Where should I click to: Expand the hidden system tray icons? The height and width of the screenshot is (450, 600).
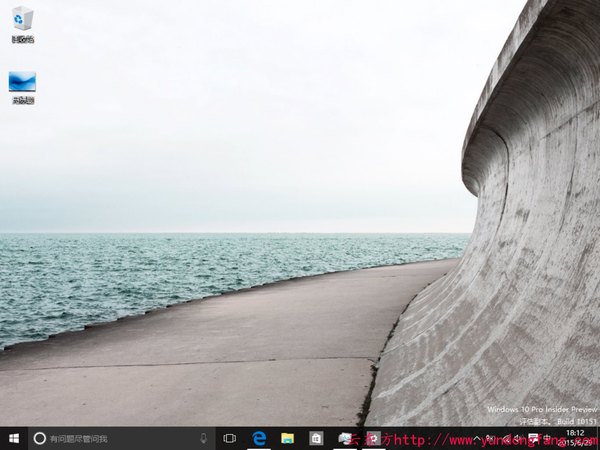tap(477, 439)
